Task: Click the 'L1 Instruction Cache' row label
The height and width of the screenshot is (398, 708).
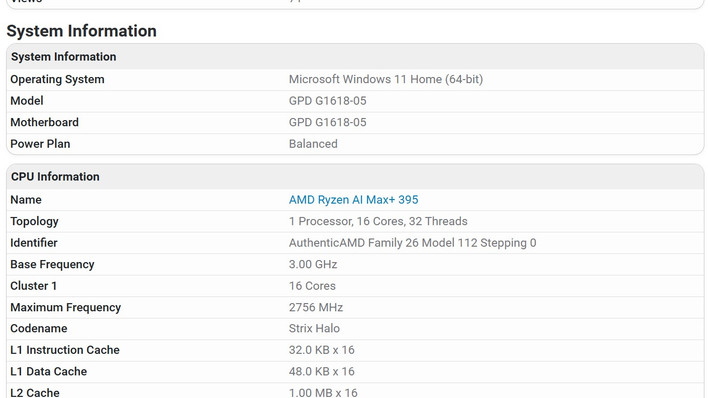Action: pyautogui.click(x=65, y=350)
